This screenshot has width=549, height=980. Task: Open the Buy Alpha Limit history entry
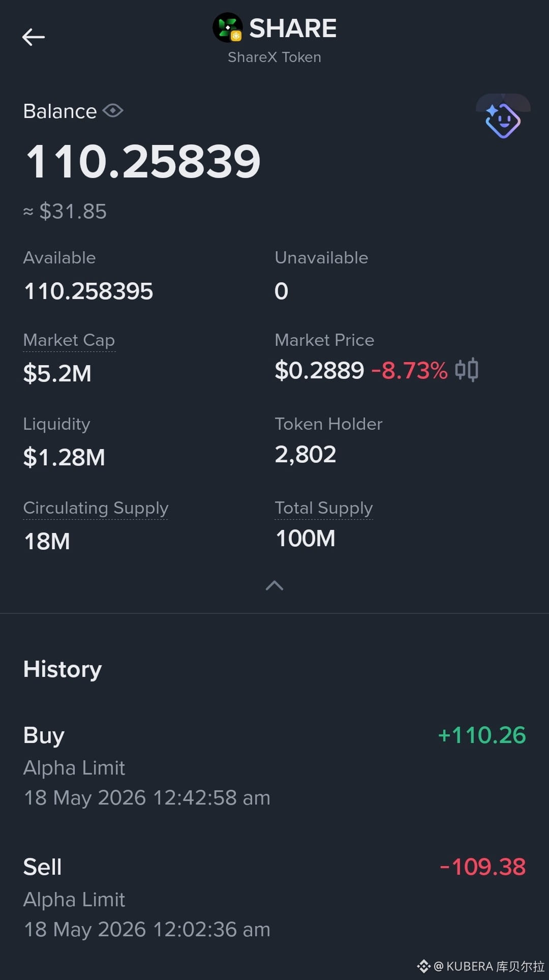274,766
